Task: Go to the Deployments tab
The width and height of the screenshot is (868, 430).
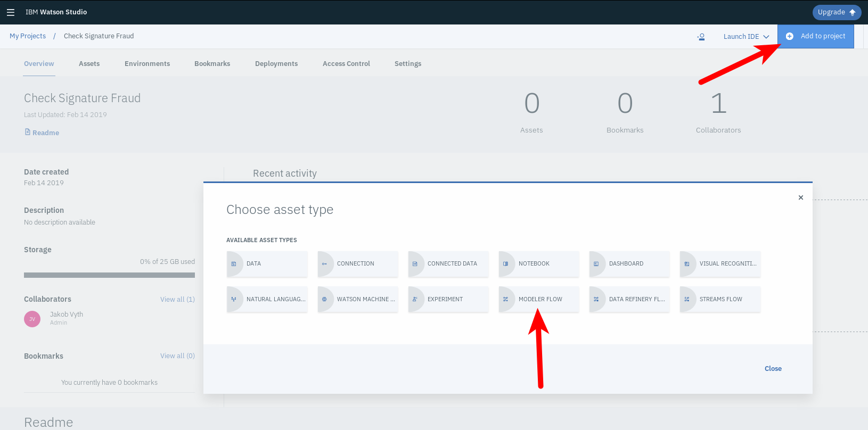Action: [276, 64]
